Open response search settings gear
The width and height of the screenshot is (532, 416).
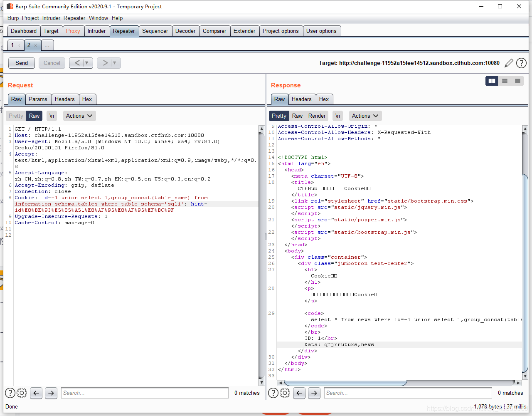pyautogui.click(x=285, y=393)
